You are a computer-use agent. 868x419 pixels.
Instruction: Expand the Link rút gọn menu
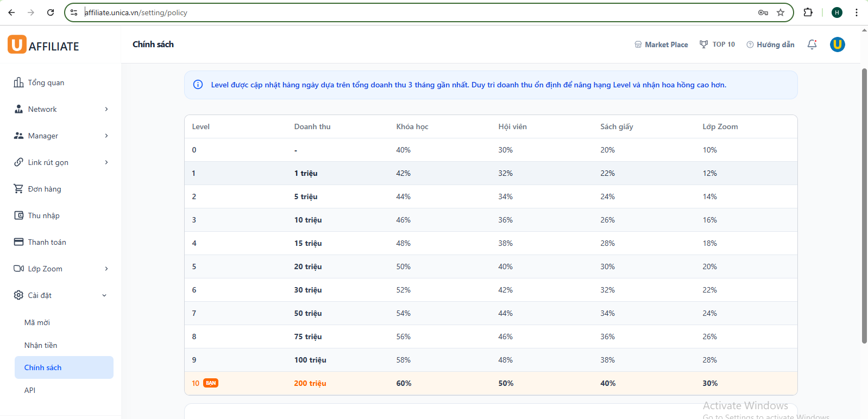(61, 162)
